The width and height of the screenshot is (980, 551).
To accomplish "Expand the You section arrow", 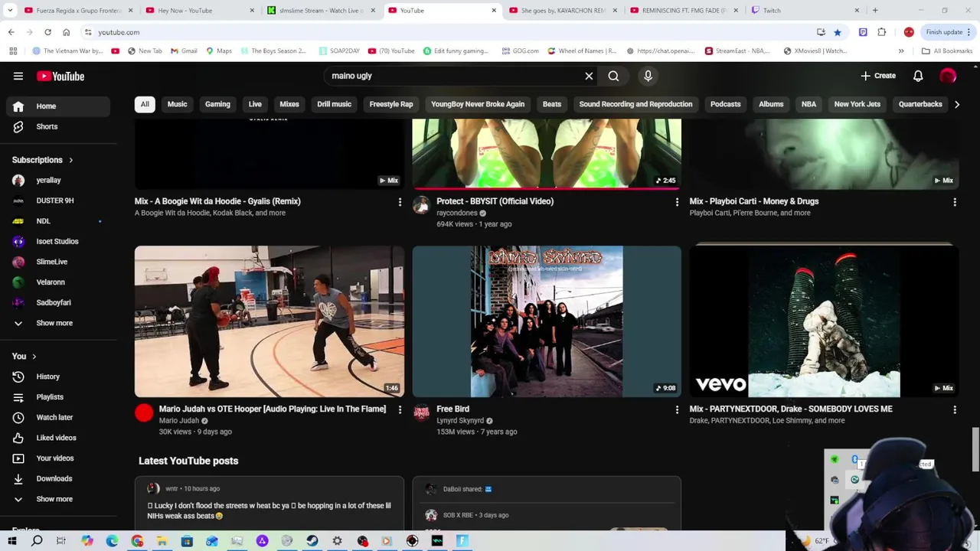I will [x=34, y=356].
